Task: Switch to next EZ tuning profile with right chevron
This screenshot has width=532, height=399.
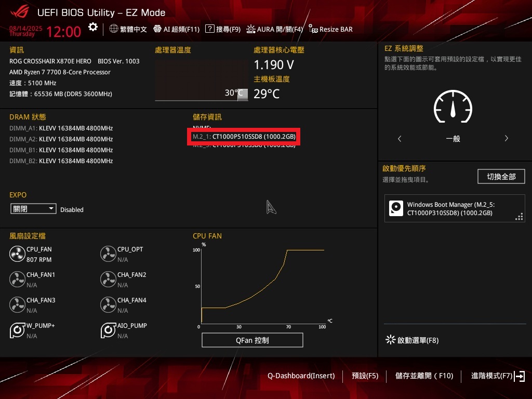Action: point(506,138)
